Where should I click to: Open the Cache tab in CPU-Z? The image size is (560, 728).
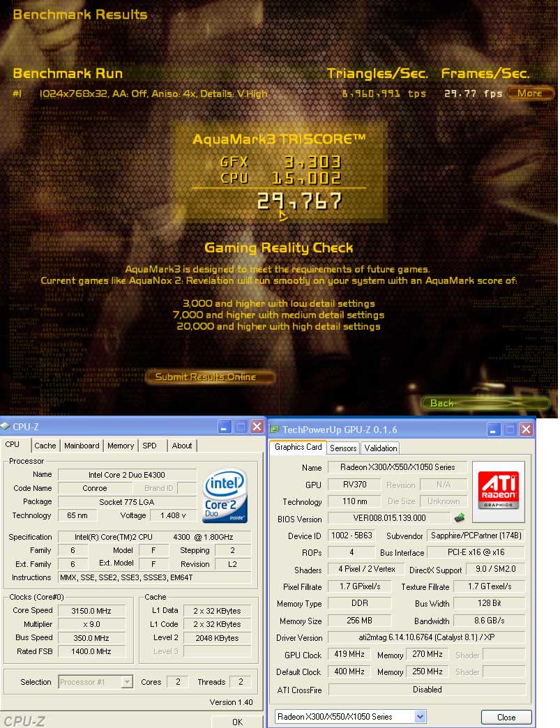click(x=45, y=446)
